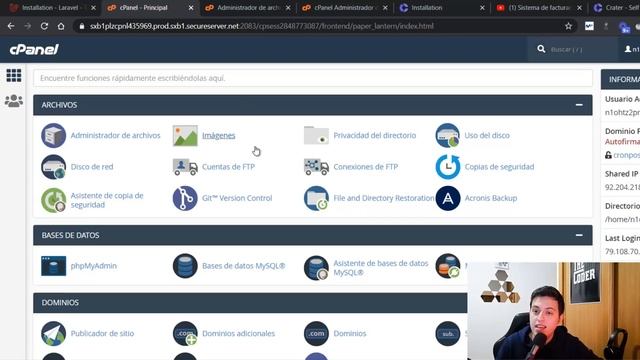Collapse the BASES DE DATOS section
This screenshot has height=360, width=640.
coord(579,235)
